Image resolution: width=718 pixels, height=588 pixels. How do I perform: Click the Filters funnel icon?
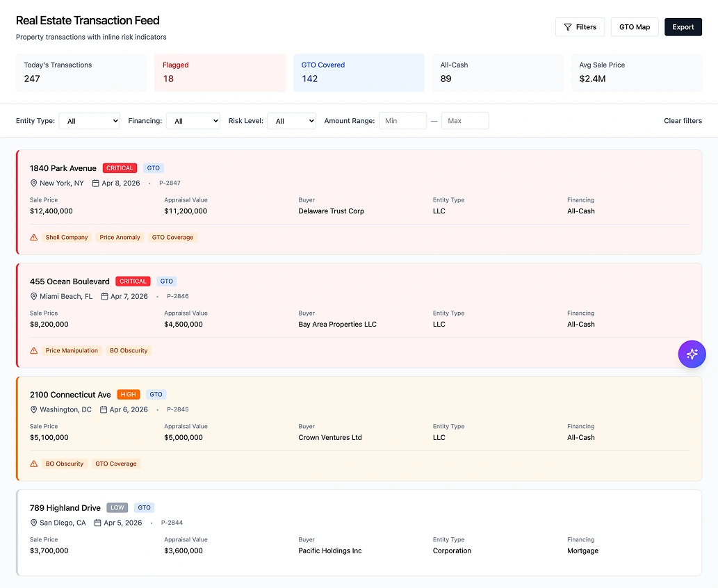(568, 26)
